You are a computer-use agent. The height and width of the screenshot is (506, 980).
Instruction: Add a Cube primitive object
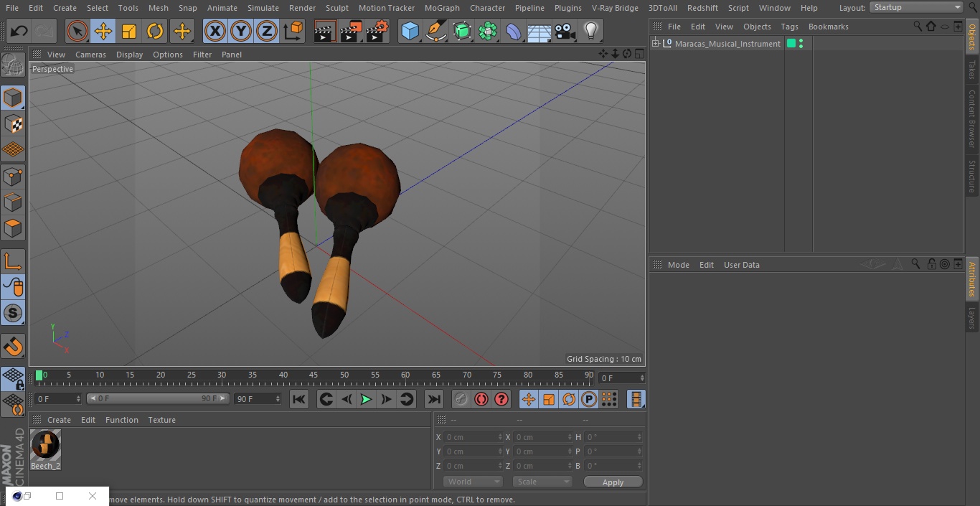pyautogui.click(x=410, y=31)
